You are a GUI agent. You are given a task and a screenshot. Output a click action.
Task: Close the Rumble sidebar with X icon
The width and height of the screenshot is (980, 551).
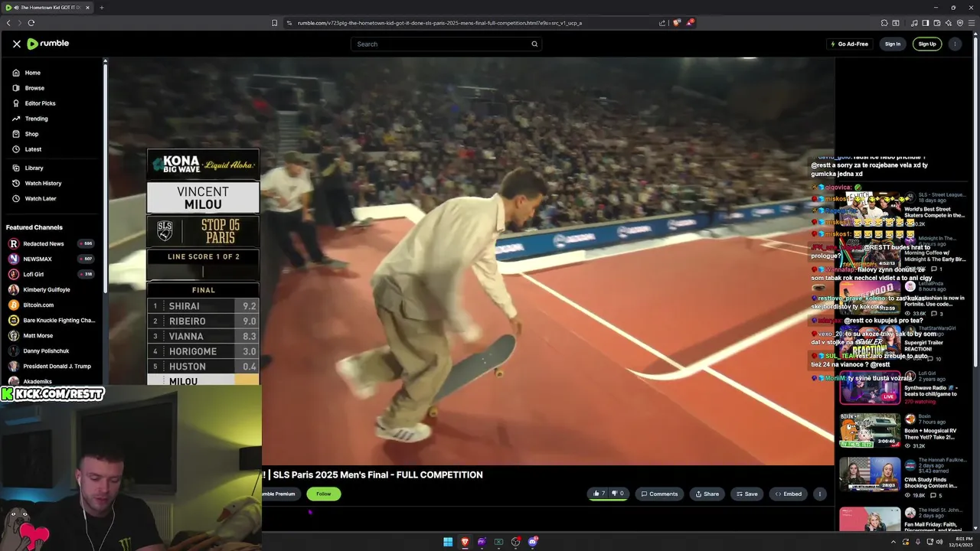[17, 44]
